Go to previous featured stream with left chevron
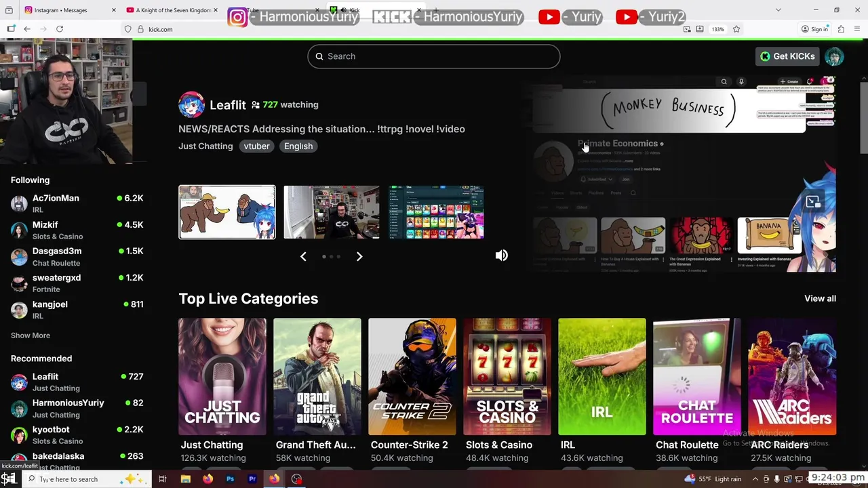 (x=303, y=256)
